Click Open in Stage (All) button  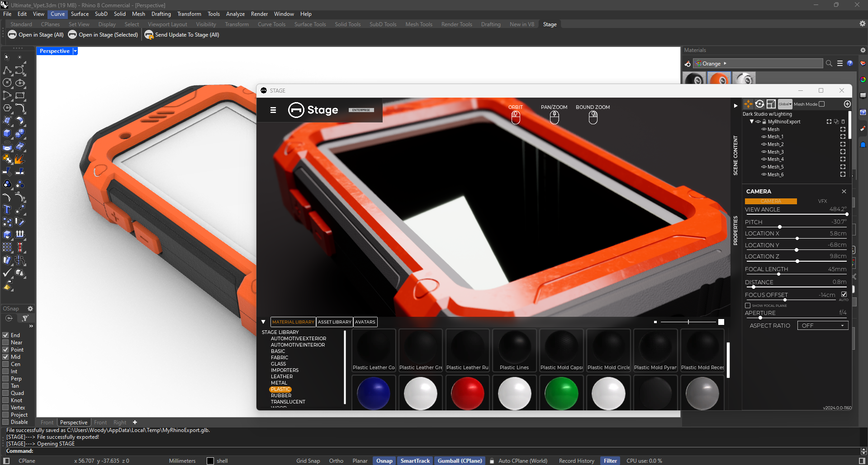click(x=36, y=35)
